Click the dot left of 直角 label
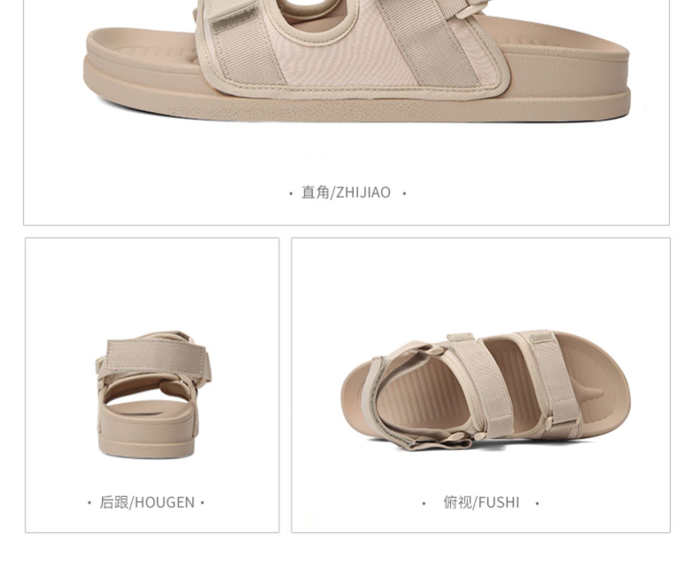This screenshot has width=700, height=588. [x=291, y=193]
